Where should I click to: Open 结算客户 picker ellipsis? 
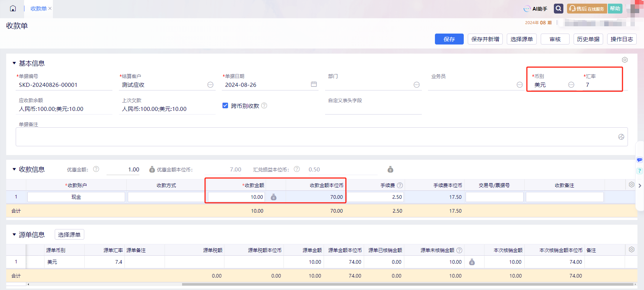tap(211, 85)
